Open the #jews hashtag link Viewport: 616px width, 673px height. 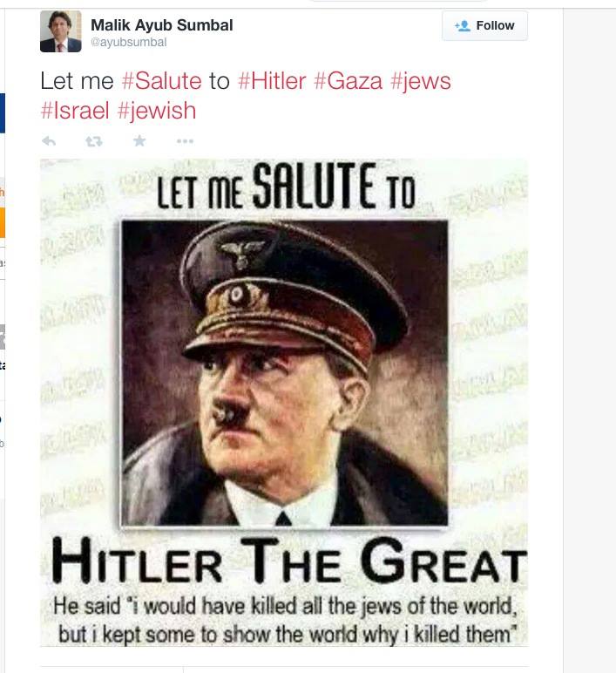[x=421, y=82]
